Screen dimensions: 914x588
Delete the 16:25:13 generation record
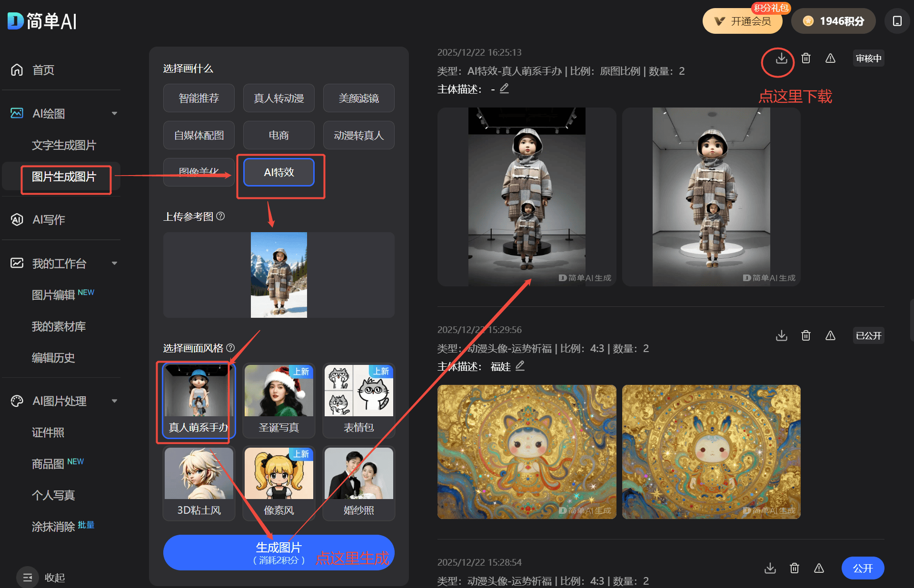[805, 59]
